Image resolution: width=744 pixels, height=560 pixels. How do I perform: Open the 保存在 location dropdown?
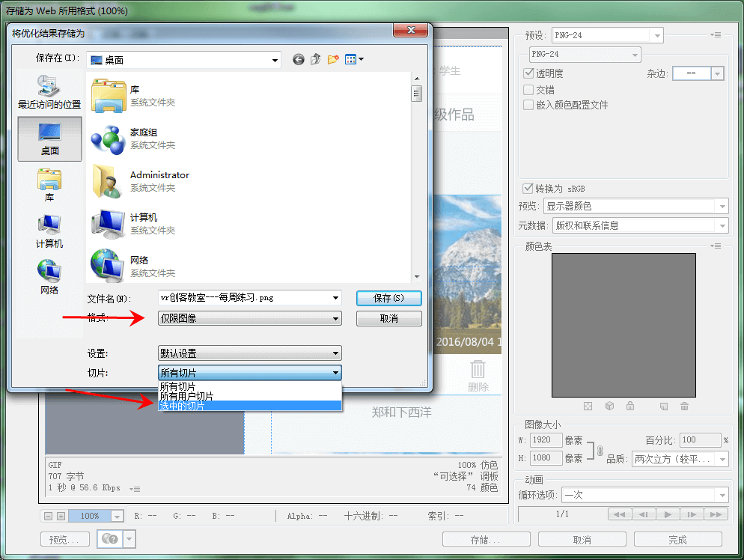(x=184, y=61)
